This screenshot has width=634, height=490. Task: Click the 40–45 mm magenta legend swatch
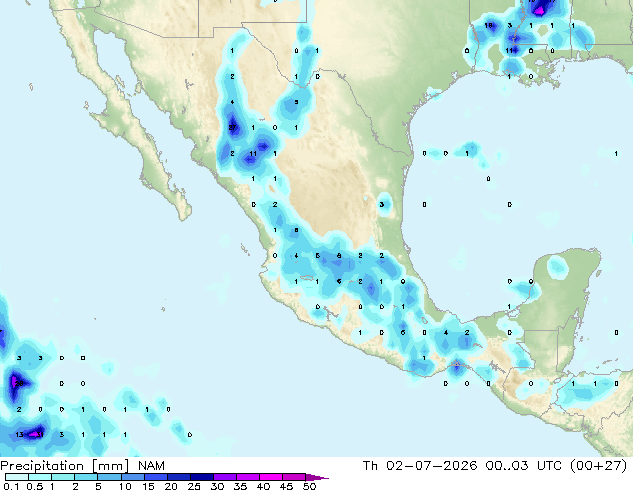click(x=271, y=477)
